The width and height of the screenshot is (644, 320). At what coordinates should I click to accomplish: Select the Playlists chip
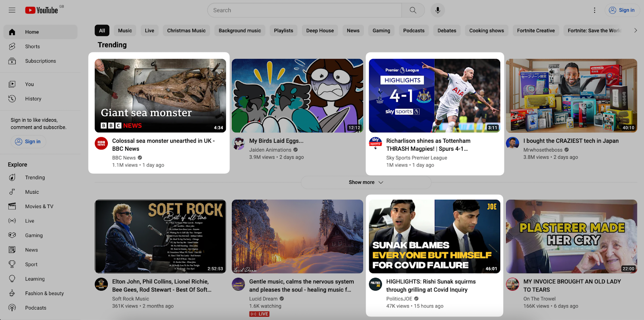click(283, 31)
